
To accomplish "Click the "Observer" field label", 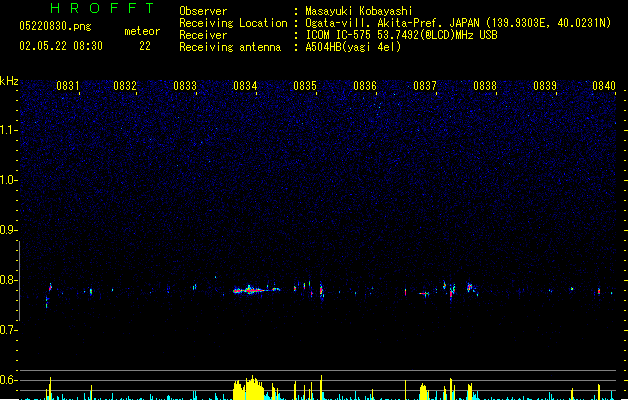I will coord(203,11).
